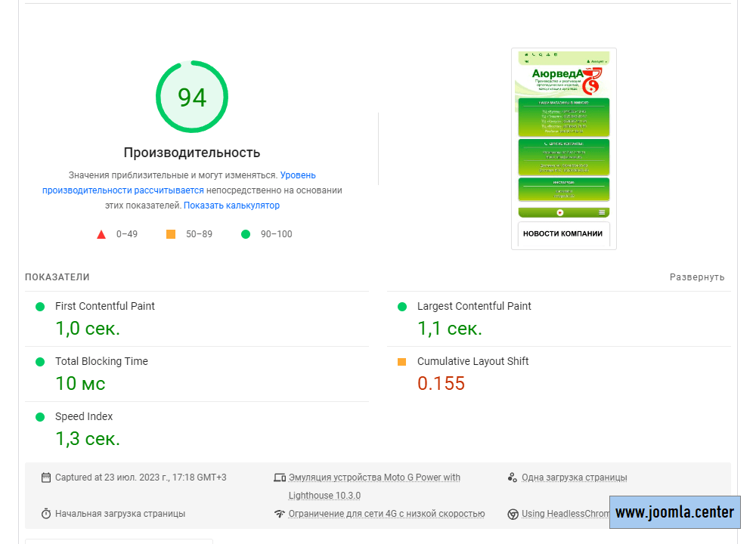Open the Уровень производительности рассчитывается link
This screenshot has height=544, width=756.
click(179, 183)
